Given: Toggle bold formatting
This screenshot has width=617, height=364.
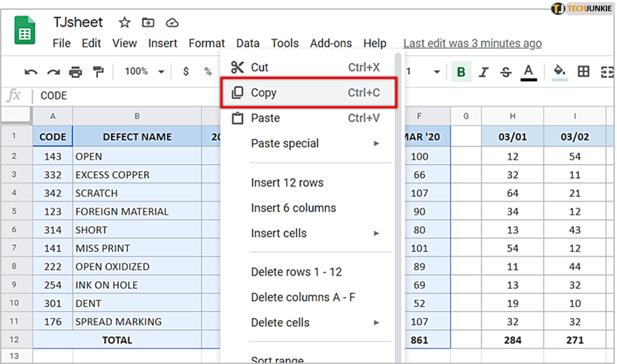Looking at the screenshot, I should tap(461, 71).
